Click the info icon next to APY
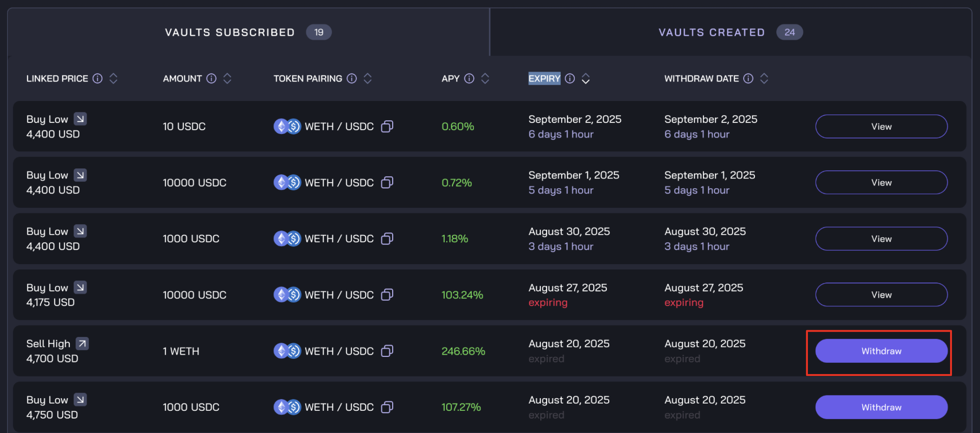Viewport: 980px width, 433px height. click(469, 78)
